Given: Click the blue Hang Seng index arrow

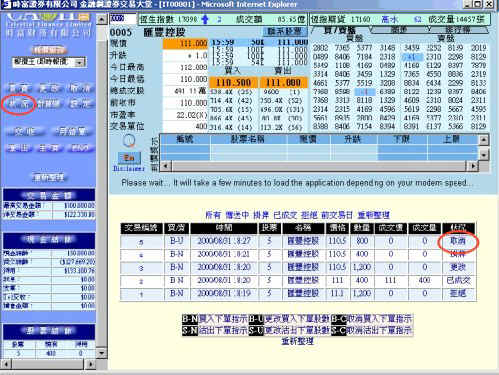Looking at the screenshot, I should coord(205,19).
